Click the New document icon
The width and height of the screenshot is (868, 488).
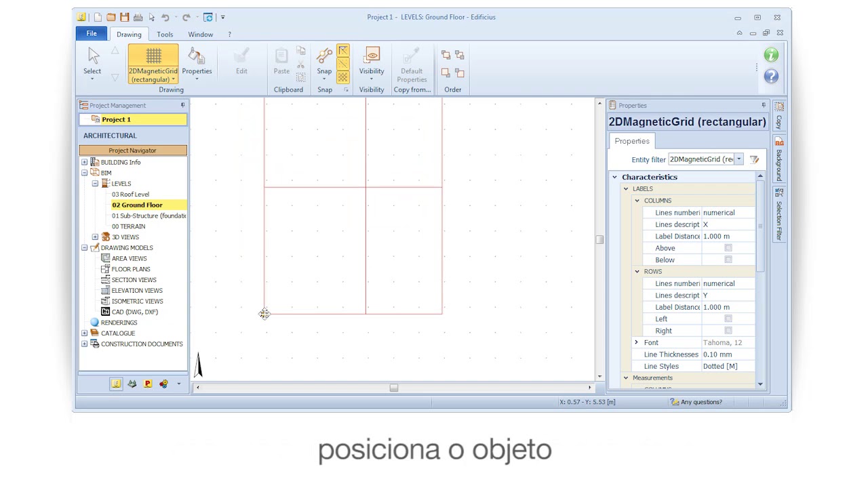click(x=97, y=17)
